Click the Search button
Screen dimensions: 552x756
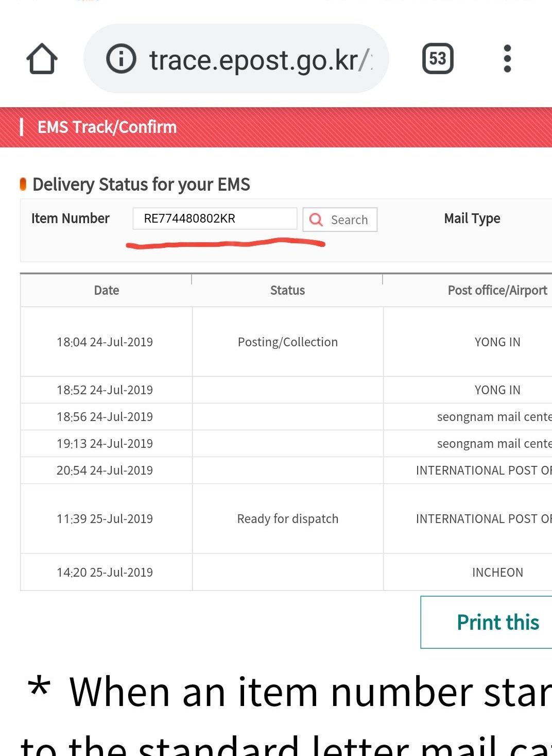[340, 220]
